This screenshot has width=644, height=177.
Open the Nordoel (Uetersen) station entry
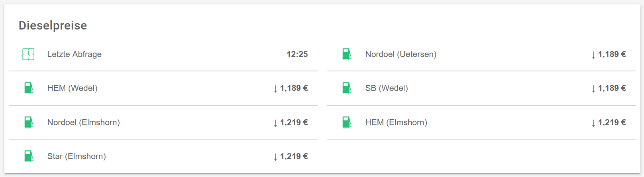tap(401, 54)
